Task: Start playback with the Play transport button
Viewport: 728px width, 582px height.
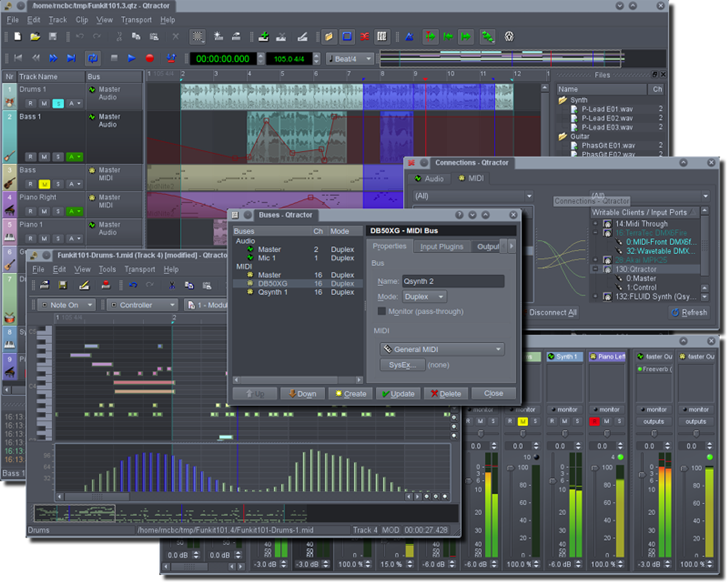Action: 131,58
